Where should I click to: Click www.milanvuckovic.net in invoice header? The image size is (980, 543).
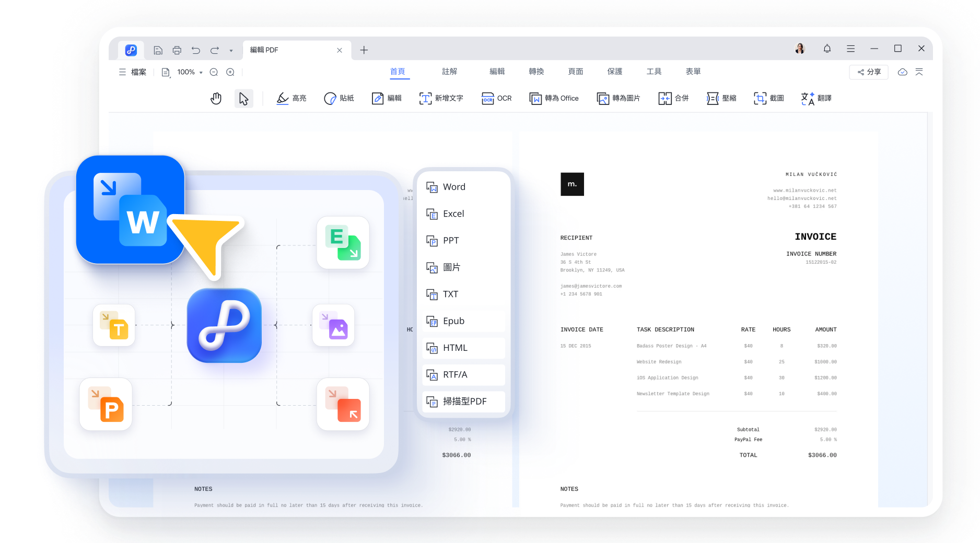coord(805,191)
